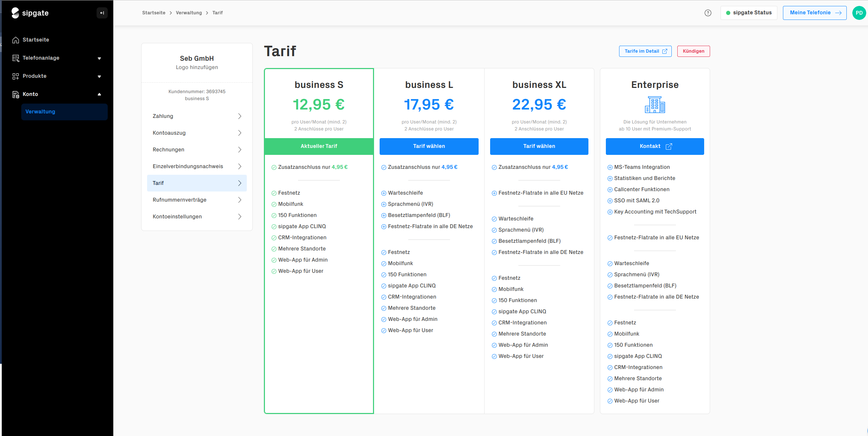Open Tarife im Detail
Screen dimensions: 868x436
pyautogui.click(x=645, y=51)
